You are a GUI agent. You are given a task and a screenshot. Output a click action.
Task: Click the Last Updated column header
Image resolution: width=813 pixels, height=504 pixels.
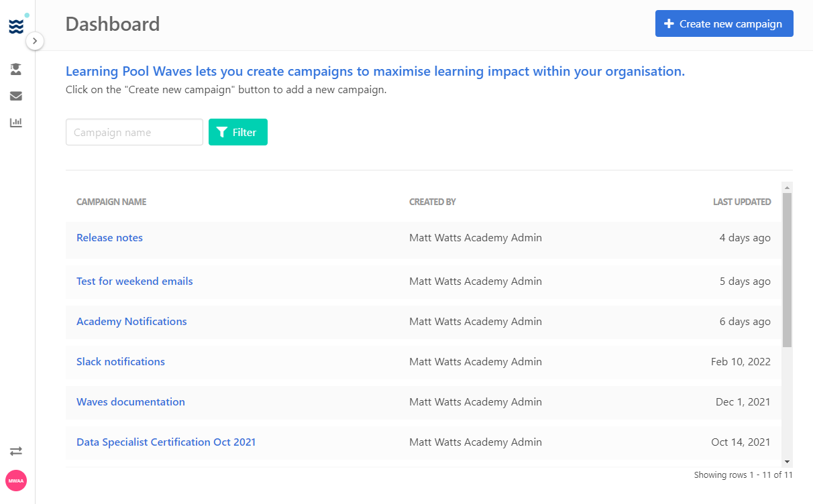click(742, 202)
